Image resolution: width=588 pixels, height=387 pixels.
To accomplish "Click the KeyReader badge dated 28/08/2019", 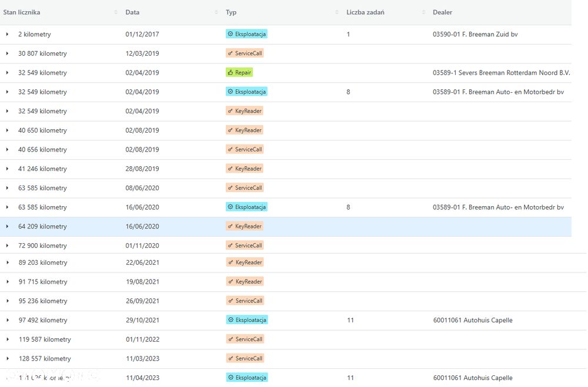I will click(244, 169).
